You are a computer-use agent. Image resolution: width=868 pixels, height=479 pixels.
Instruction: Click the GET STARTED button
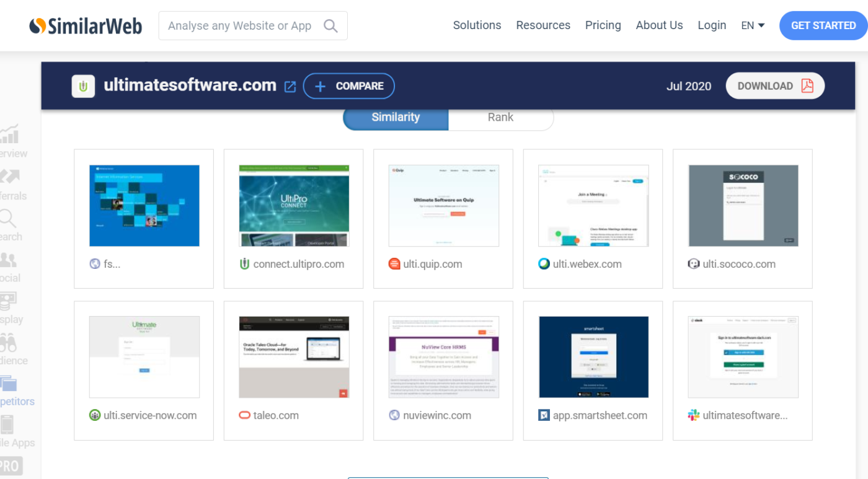(823, 25)
